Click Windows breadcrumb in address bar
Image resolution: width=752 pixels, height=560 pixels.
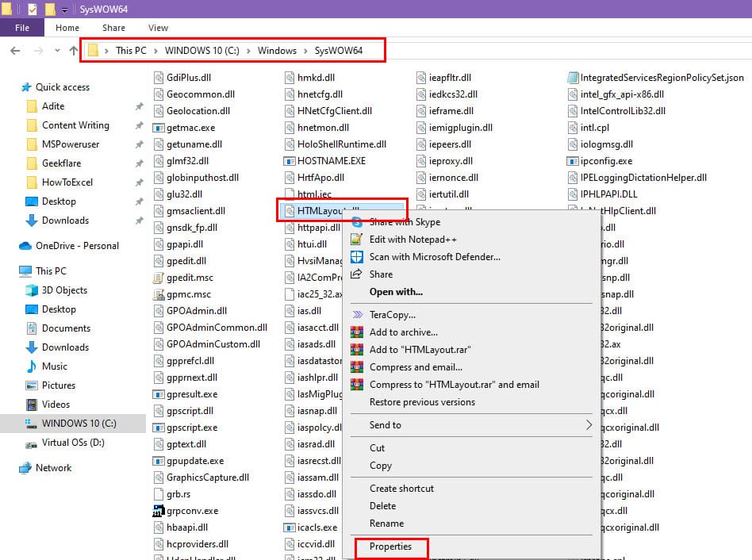[277, 50]
